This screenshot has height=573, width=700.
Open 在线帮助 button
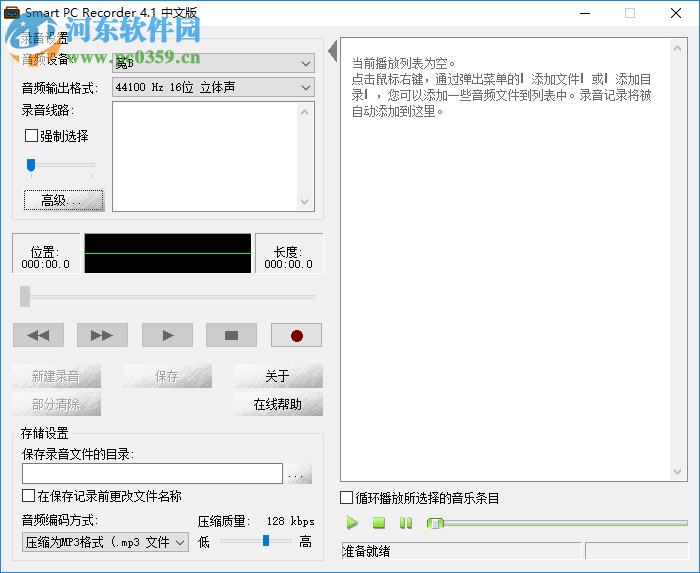tap(278, 404)
